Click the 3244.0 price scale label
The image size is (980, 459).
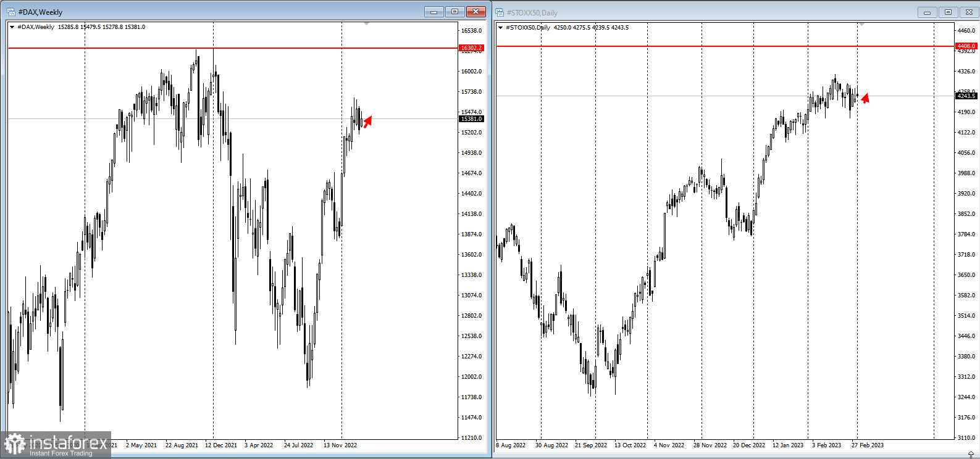pos(966,397)
